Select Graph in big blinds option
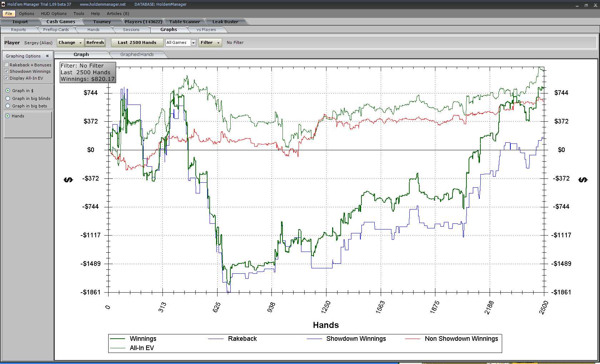Screen dimensions: 600x364 8,98
